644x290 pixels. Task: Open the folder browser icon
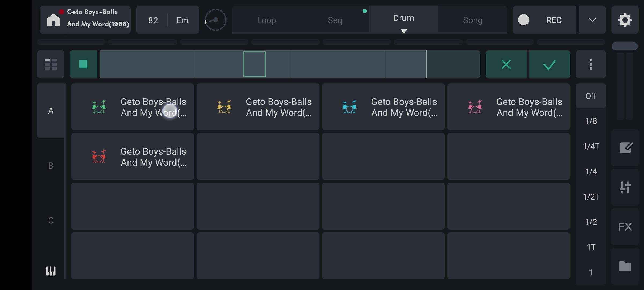625,266
